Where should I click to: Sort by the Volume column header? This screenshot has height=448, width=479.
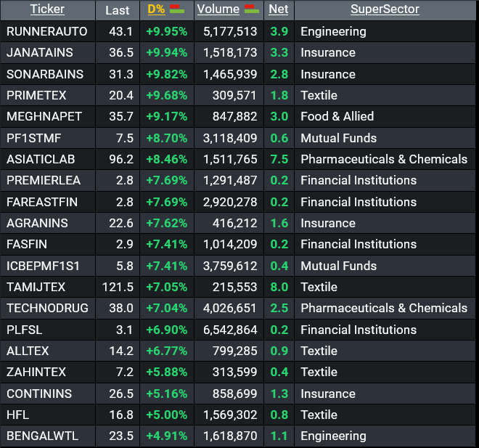(x=218, y=9)
